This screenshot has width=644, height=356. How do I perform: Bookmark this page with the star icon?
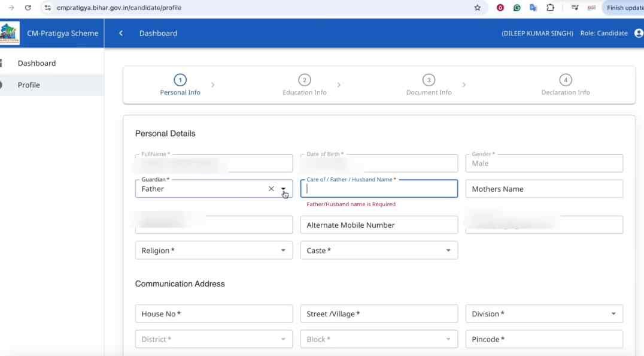pos(477,8)
